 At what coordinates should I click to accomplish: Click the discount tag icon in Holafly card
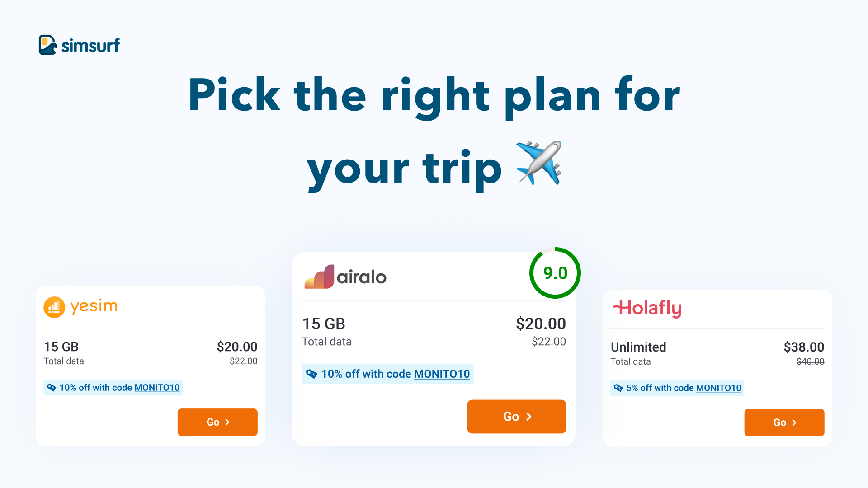(618, 388)
